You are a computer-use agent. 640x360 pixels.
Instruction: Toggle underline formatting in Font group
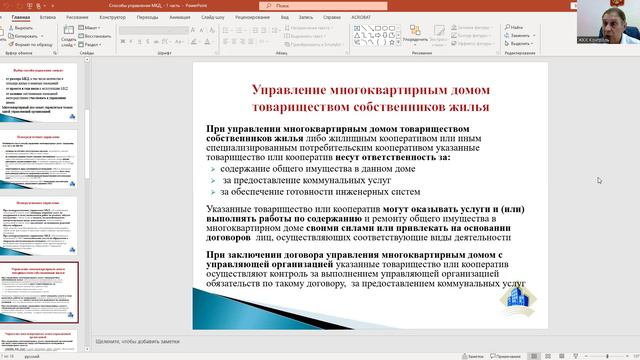tap(139, 42)
